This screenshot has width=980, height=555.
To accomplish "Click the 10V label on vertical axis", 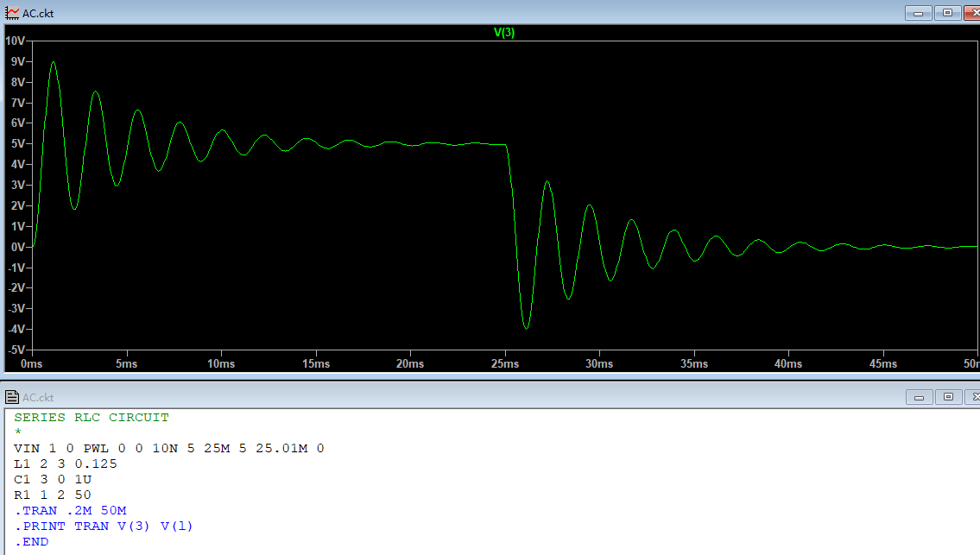I will tap(15, 41).
